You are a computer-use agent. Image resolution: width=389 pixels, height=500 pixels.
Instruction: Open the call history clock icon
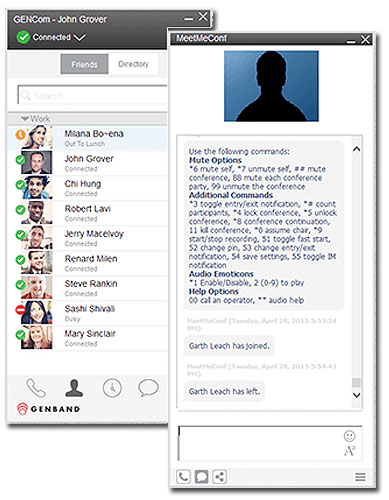[x=112, y=388]
